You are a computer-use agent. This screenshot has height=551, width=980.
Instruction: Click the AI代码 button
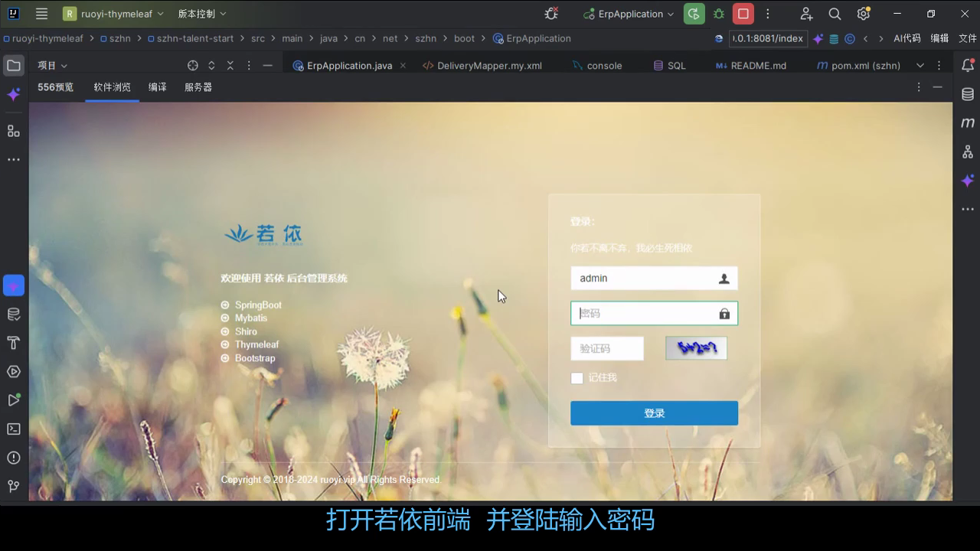coord(907,38)
